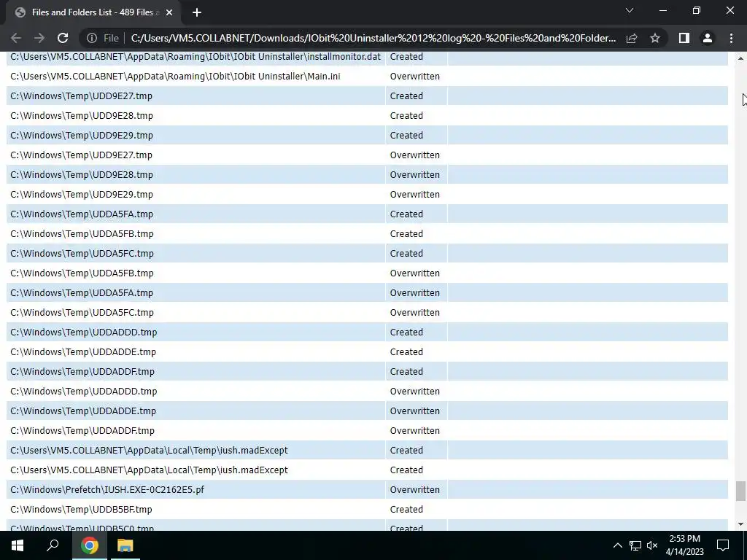The image size is (747, 560).
Task: Click the UDDADDF.tmp Overwritten path
Action: 82,430
